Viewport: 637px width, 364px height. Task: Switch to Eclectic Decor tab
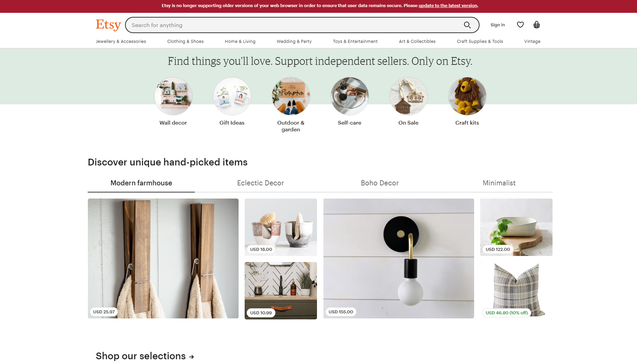(x=261, y=183)
